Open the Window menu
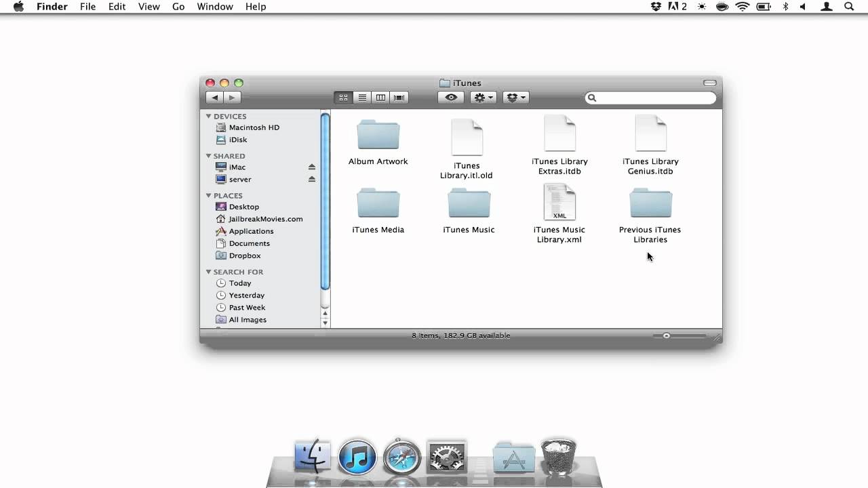 point(215,7)
